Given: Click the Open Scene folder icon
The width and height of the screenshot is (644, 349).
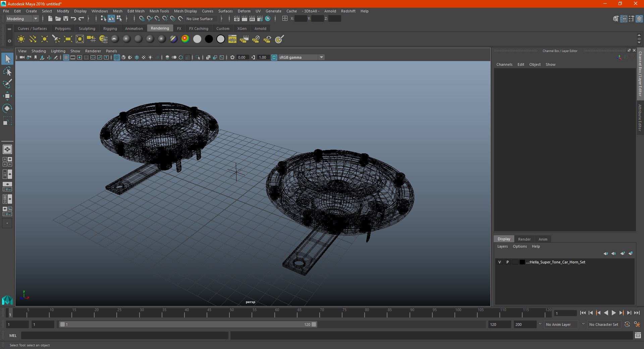Looking at the screenshot, I should 58,19.
